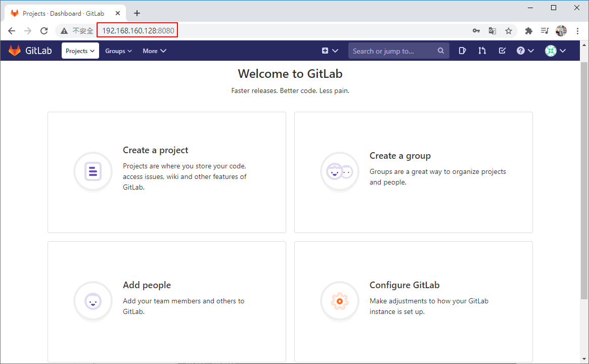Viewport: 589px width, 364px height.
Task: Click the search magnifier icon
Action: point(441,51)
